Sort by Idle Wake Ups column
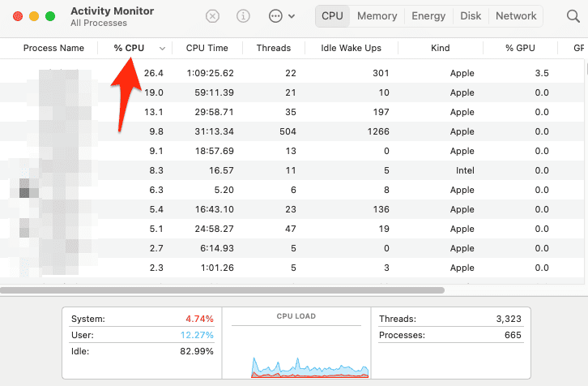This screenshot has width=588, height=386. 351,49
